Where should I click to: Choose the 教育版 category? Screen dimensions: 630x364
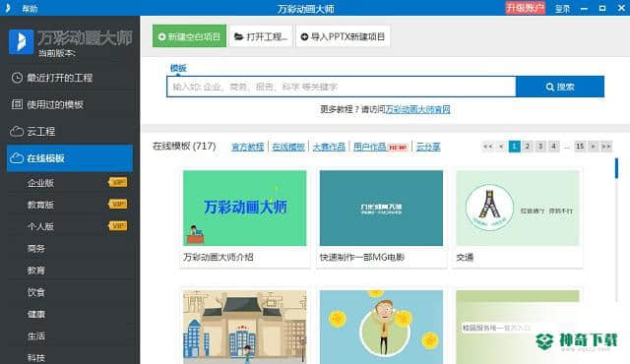(x=40, y=205)
